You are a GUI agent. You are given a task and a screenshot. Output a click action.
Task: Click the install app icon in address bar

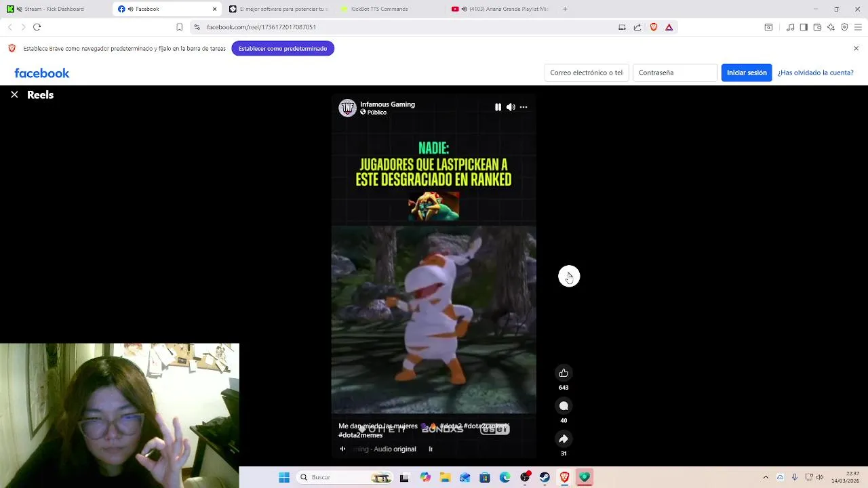(622, 27)
